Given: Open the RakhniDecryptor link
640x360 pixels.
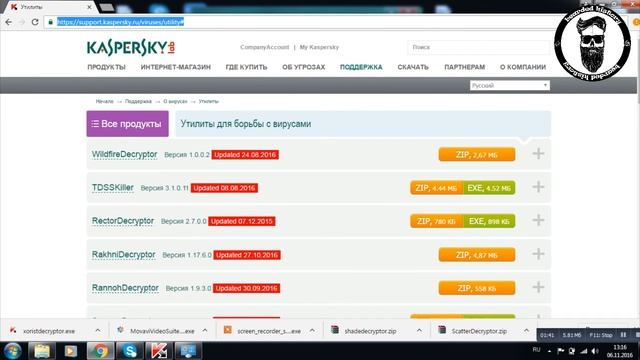Looking at the screenshot, I should [x=124, y=255].
